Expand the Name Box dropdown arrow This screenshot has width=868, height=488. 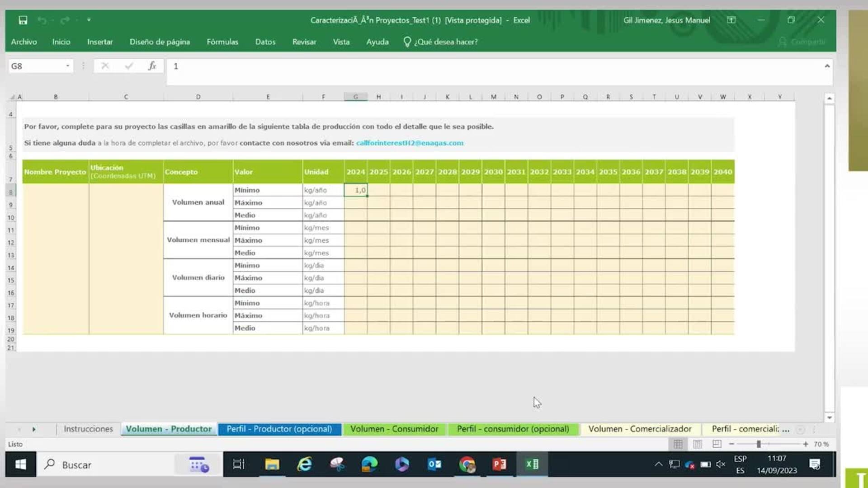[x=68, y=66]
